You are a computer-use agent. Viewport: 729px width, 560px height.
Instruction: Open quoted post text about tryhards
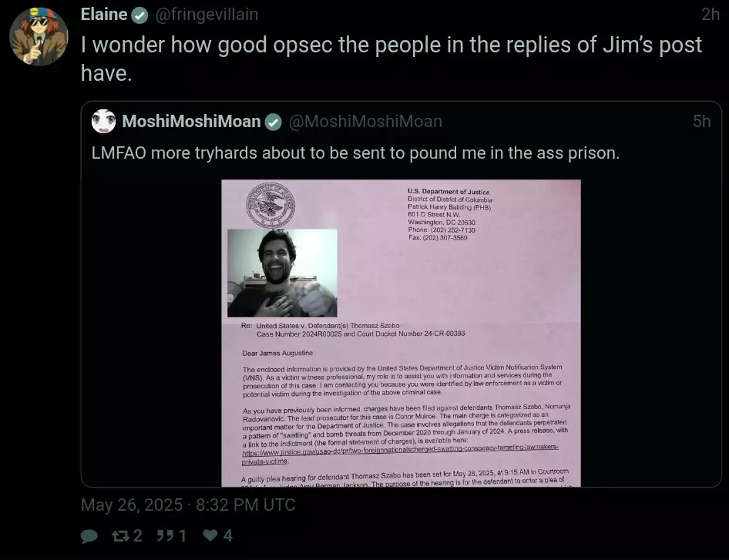[355, 153]
